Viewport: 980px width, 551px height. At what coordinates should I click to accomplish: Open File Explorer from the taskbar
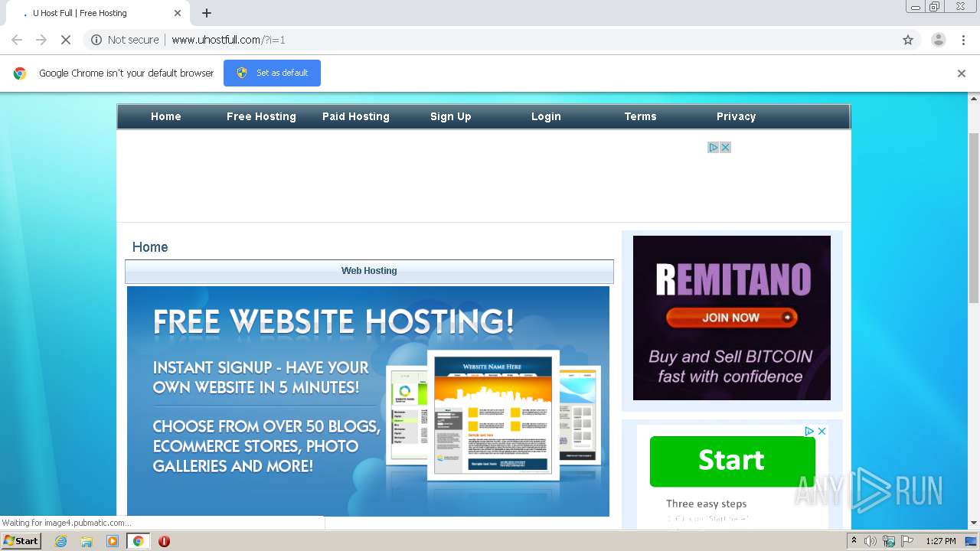87,541
